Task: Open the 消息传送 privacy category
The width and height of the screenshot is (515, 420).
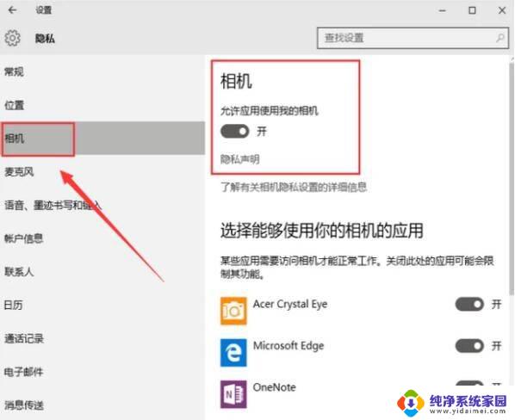Action: (102, 405)
